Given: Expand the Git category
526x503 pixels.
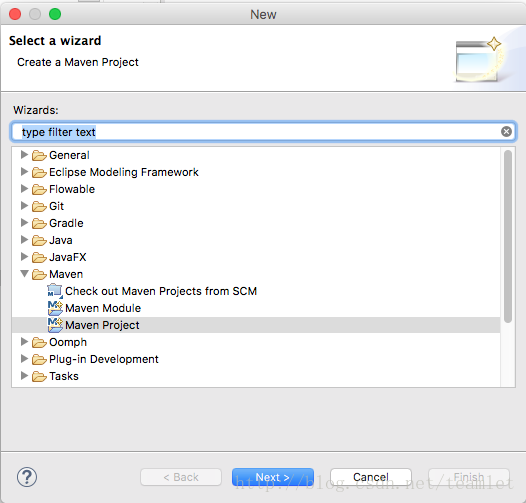Looking at the screenshot, I should pos(24,206).
